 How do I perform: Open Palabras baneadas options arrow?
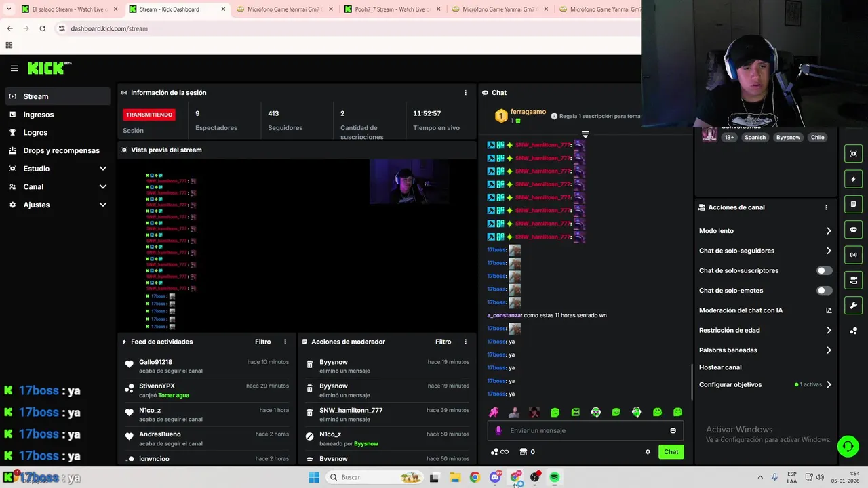(829, 350)
